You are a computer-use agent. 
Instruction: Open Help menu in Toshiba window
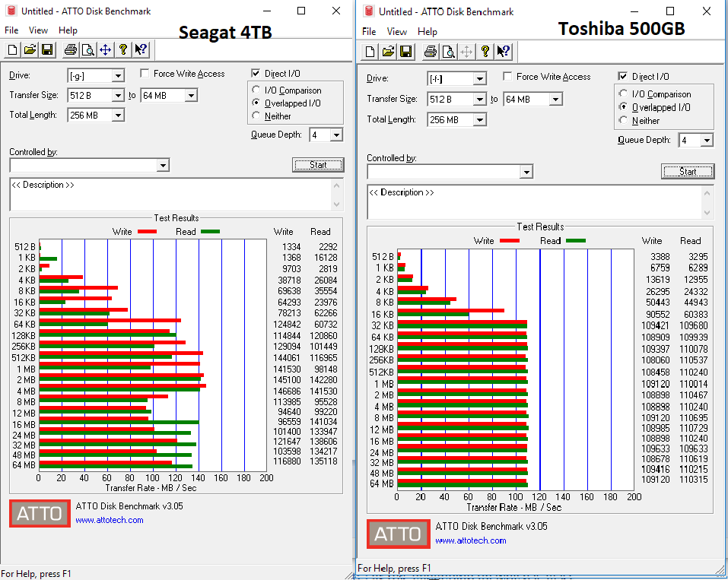click(428, 32)
